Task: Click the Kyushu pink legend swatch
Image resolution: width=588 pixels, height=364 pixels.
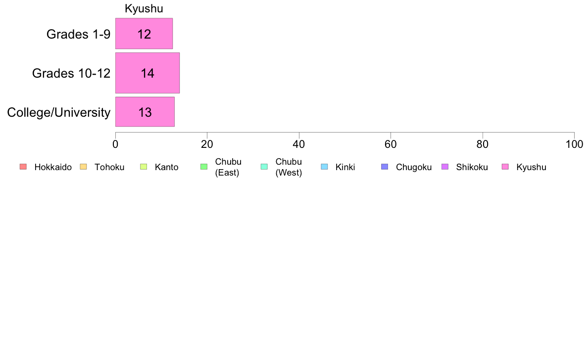Action: (x=505, y=167)
